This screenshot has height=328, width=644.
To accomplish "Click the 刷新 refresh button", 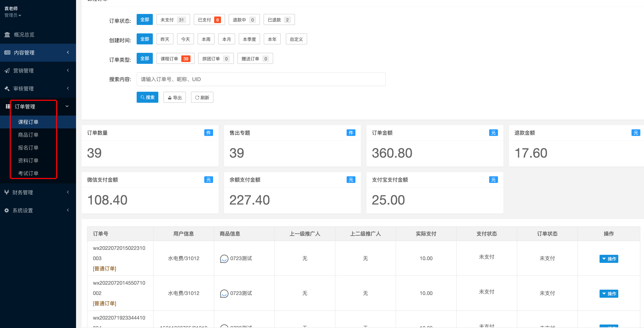I will point(202,97).
